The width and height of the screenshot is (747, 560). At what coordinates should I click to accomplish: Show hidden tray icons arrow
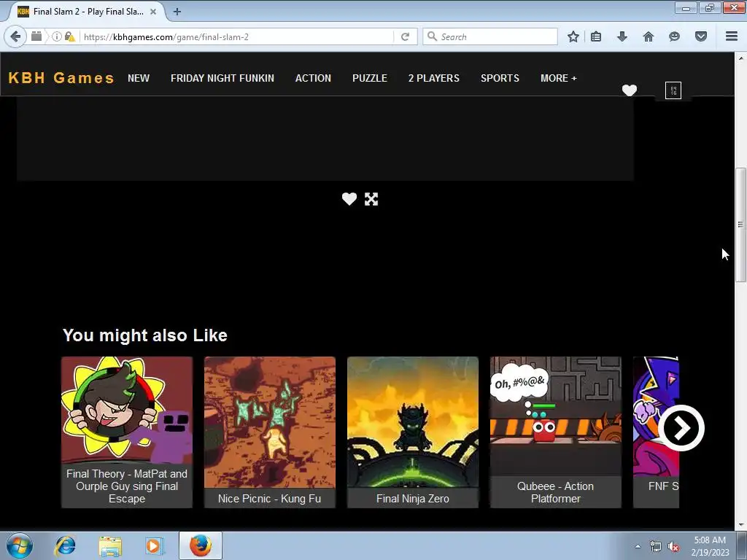click(x=638, y=546)
